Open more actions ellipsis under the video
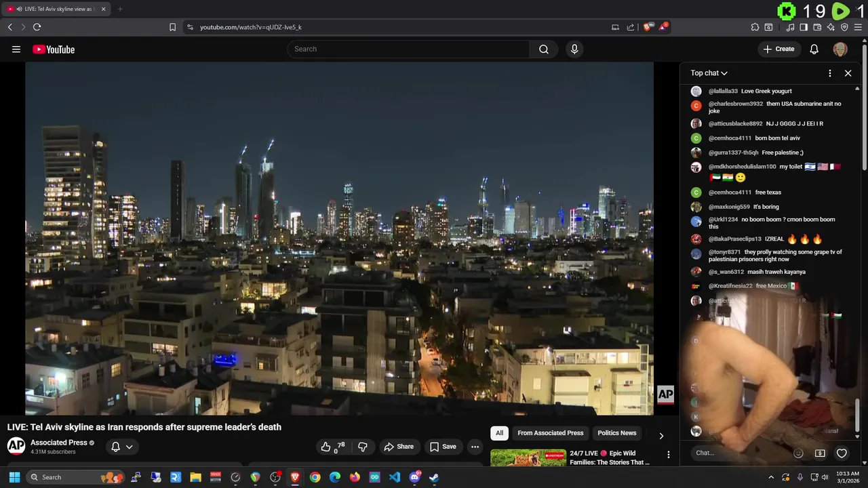 475,447
